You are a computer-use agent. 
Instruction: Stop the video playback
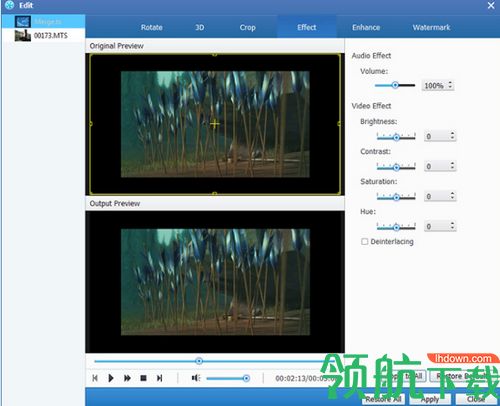[143, 378]
